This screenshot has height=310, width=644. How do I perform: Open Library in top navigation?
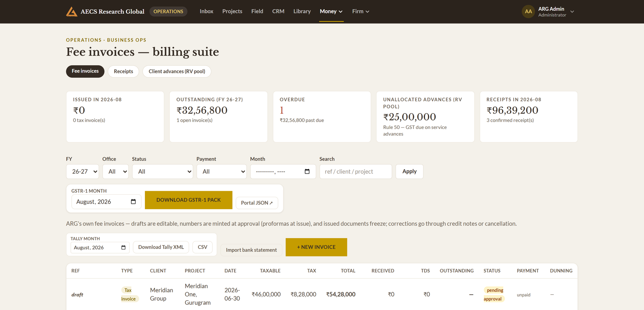coord(302,11)
